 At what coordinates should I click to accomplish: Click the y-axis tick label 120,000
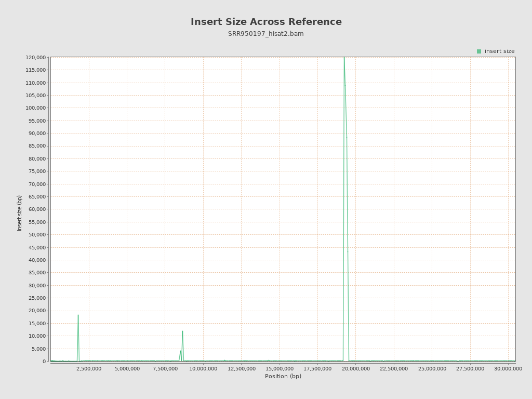click(36, 57)
